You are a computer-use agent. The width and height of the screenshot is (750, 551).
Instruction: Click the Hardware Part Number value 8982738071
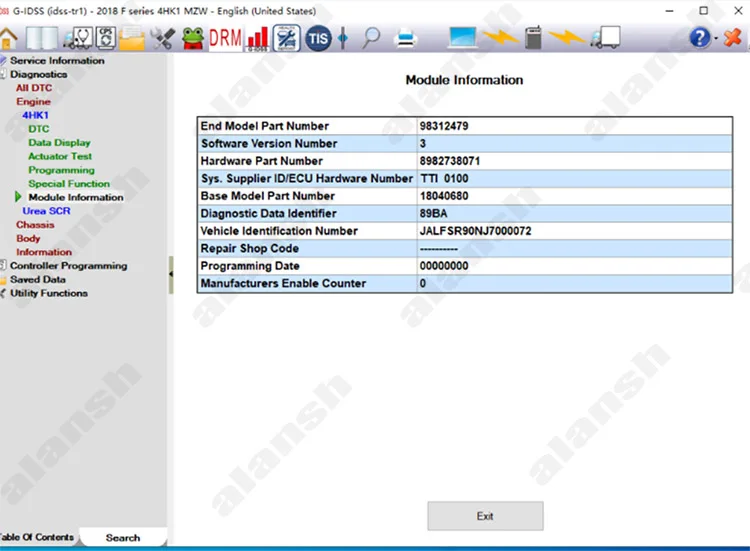coord(450,161)
